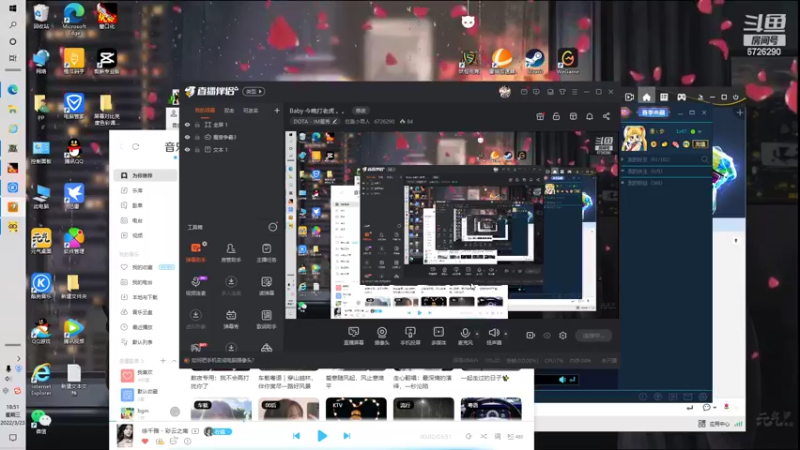Add a new scene with the plus icon

pos(277,110)
